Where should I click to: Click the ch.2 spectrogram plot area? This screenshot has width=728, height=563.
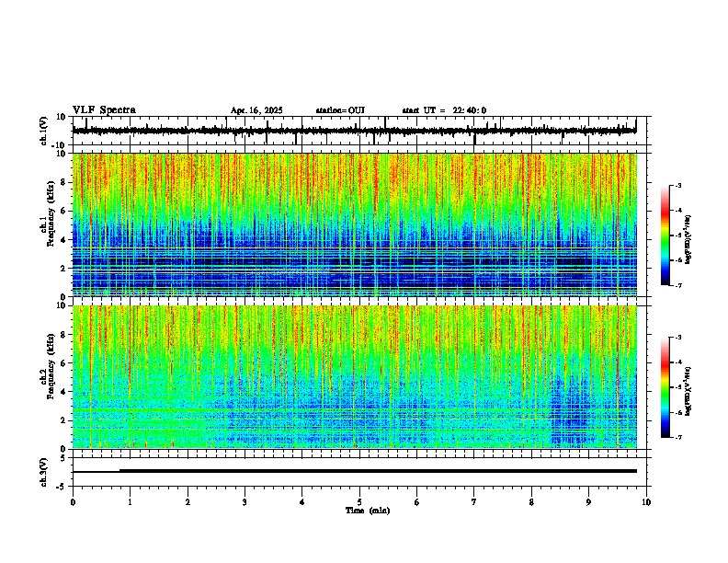pos(355,377)
